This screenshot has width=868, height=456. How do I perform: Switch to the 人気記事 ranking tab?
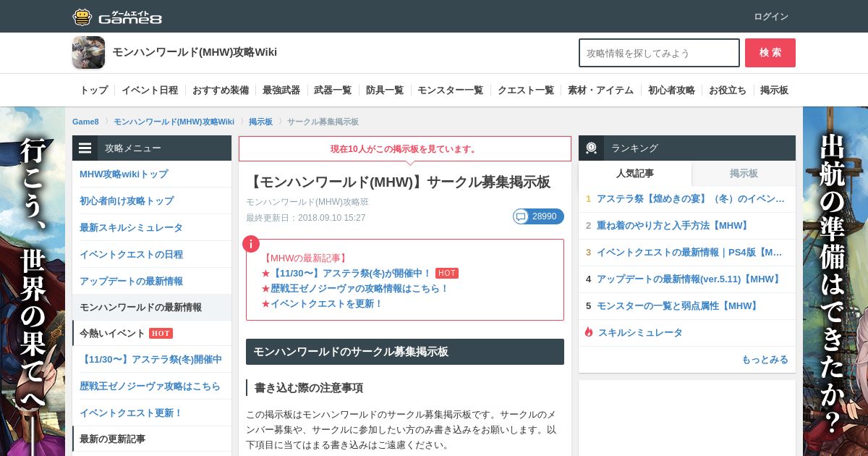click(x=635, y=174)
